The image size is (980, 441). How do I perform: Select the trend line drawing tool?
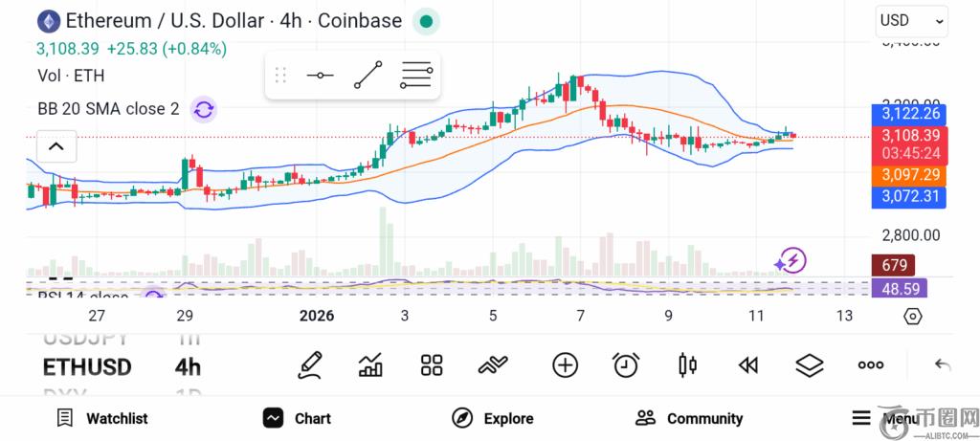click(367, 75)
